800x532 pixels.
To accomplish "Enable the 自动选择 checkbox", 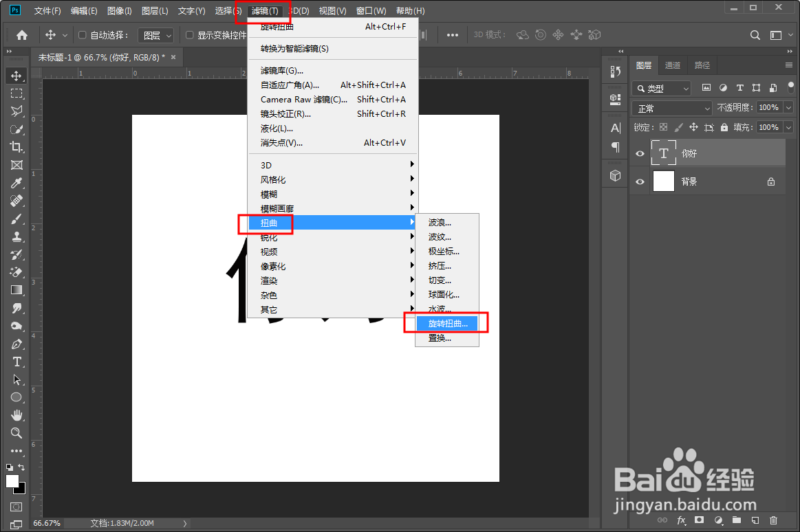I will (x=82, y=35).
